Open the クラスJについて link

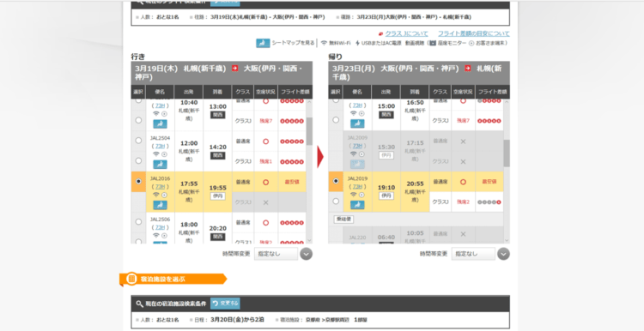[406, 33]
